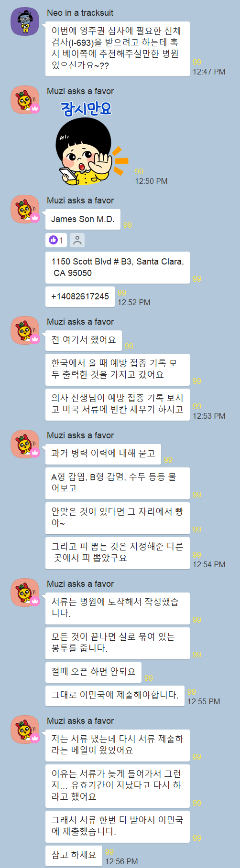Open the reaction people list icon
The width and height of the screenshot is (240, 868).
[77, 240]
